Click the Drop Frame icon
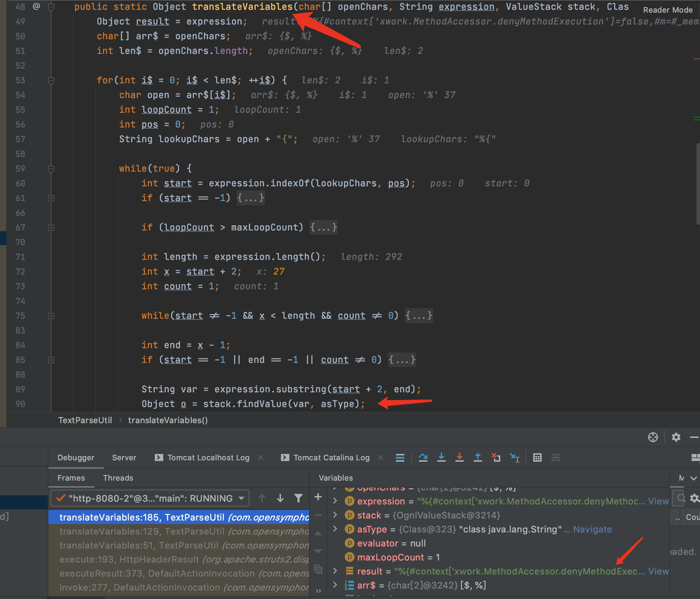 (496, 457)
